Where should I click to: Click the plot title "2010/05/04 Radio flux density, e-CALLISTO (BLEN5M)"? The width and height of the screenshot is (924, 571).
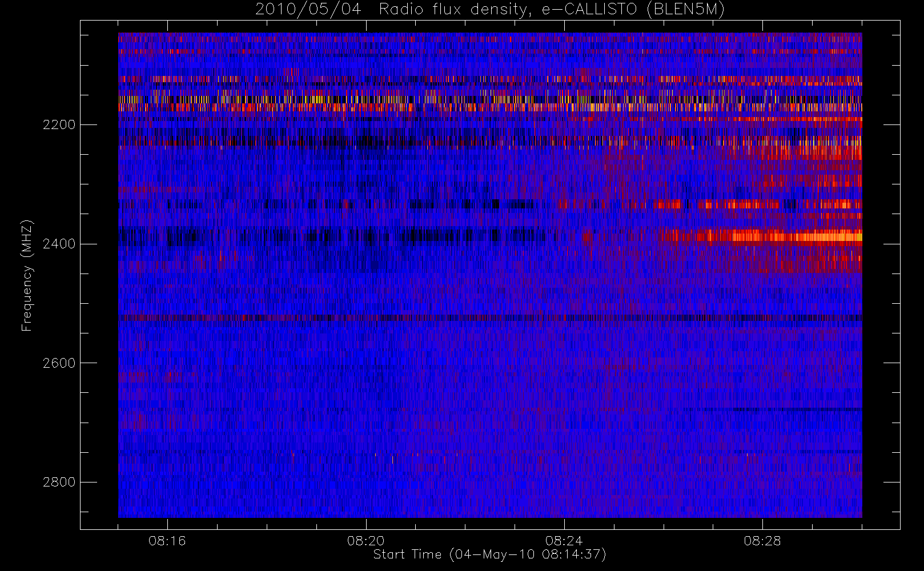[x=490, y=10]
